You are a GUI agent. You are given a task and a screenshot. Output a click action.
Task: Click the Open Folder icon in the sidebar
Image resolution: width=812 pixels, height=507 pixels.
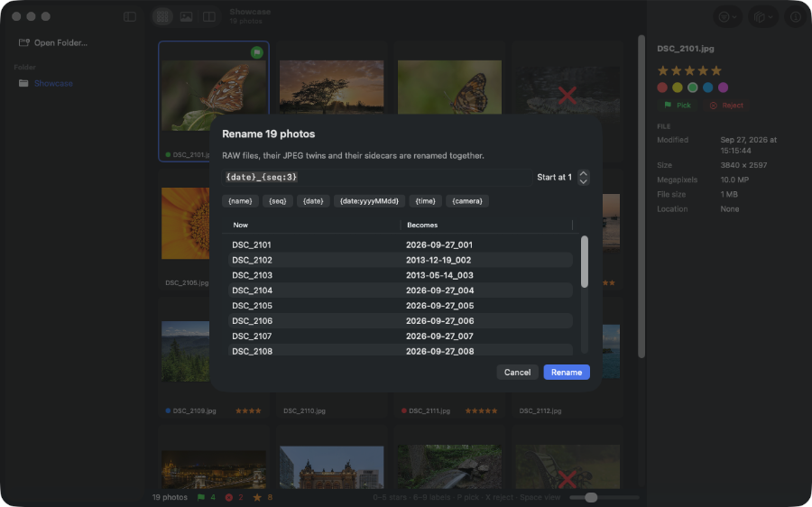[23, 42]
